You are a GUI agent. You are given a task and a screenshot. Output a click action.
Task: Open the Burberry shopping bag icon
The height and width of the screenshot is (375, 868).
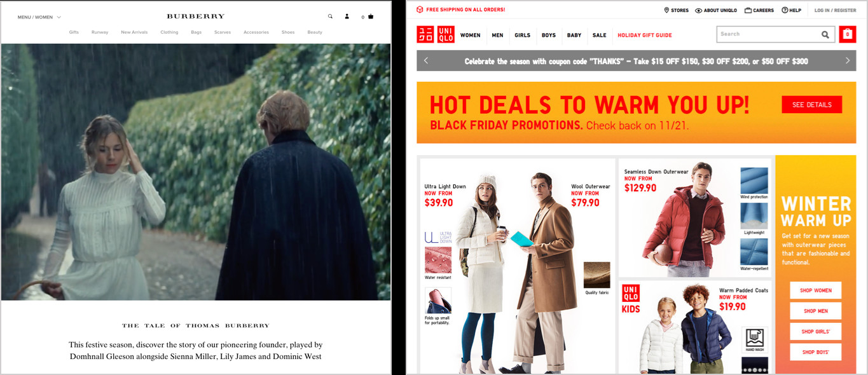[371, 17]
